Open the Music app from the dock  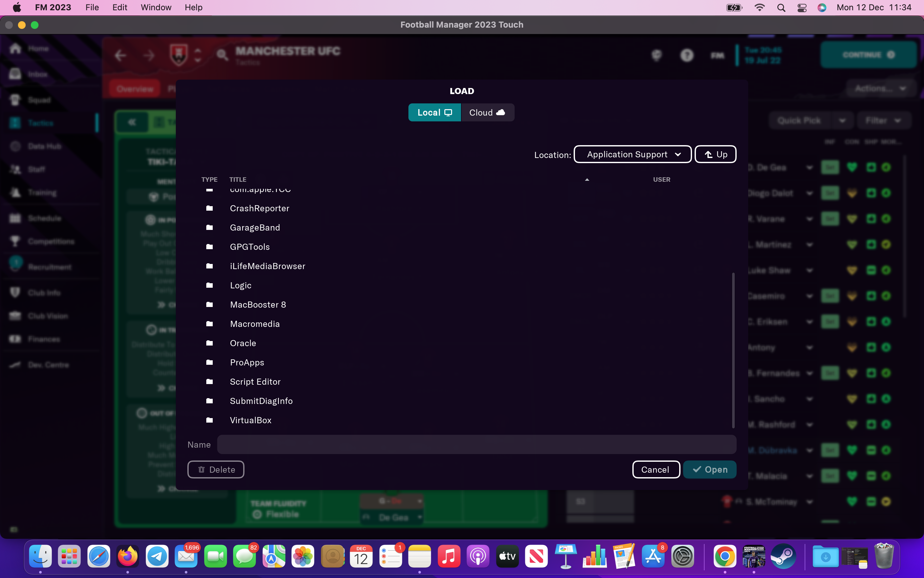click(x=449, y=556)
